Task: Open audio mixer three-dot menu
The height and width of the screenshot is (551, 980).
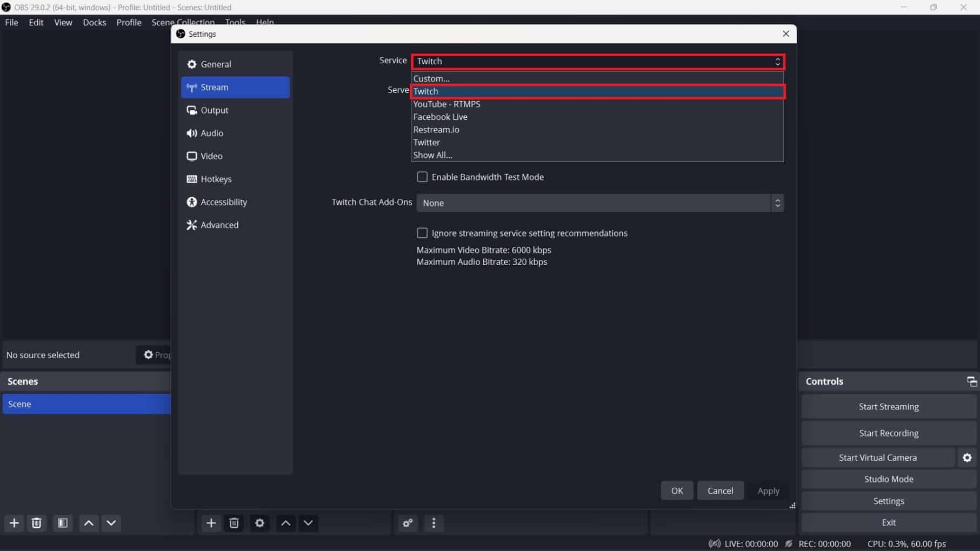Action: tap(434, 523)
